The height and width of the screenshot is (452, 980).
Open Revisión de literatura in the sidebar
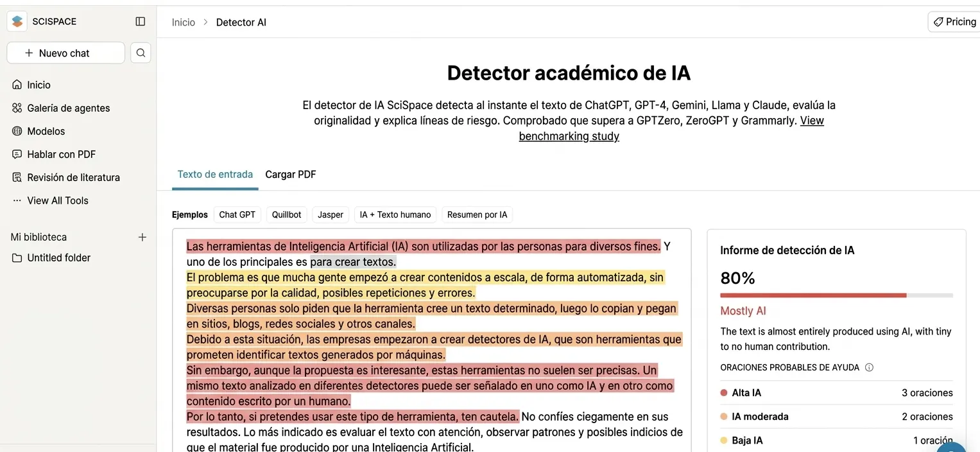pos(73,177)
